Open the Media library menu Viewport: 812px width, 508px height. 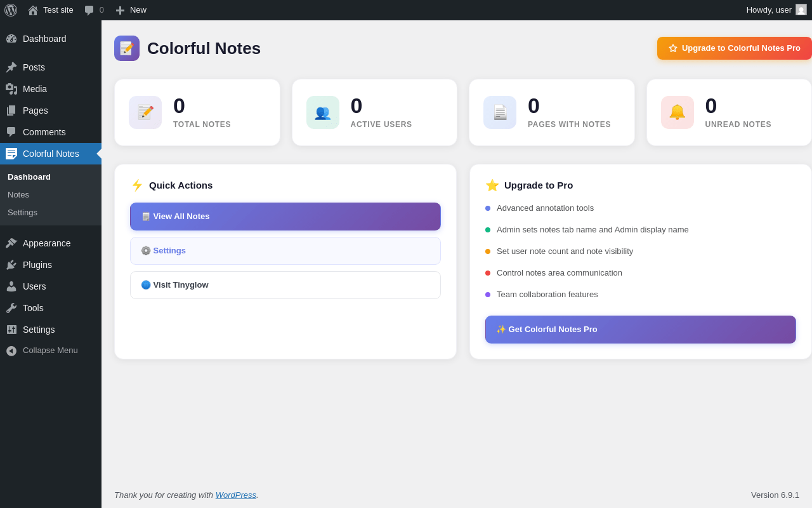click(35, 89)
